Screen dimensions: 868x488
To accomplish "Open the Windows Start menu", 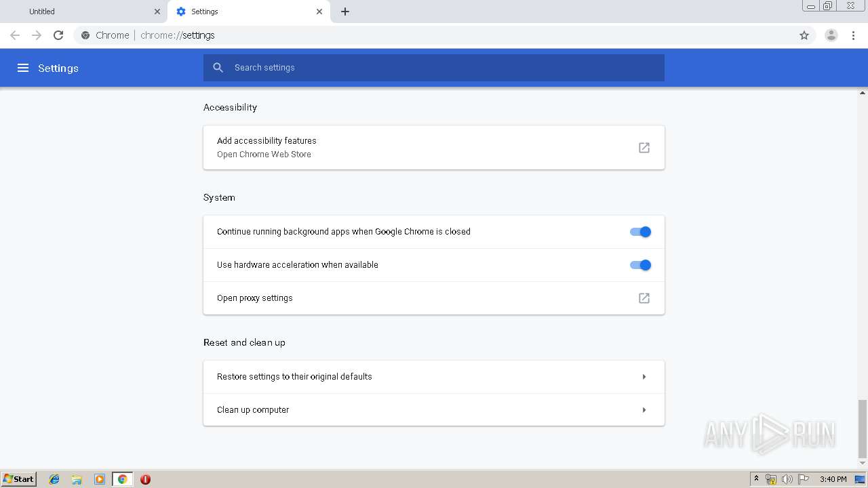I will tap(18, 479).
